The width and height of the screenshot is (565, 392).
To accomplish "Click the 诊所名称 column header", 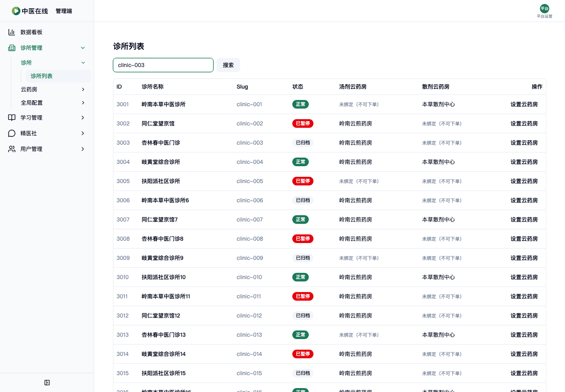I will click(153, 87).
